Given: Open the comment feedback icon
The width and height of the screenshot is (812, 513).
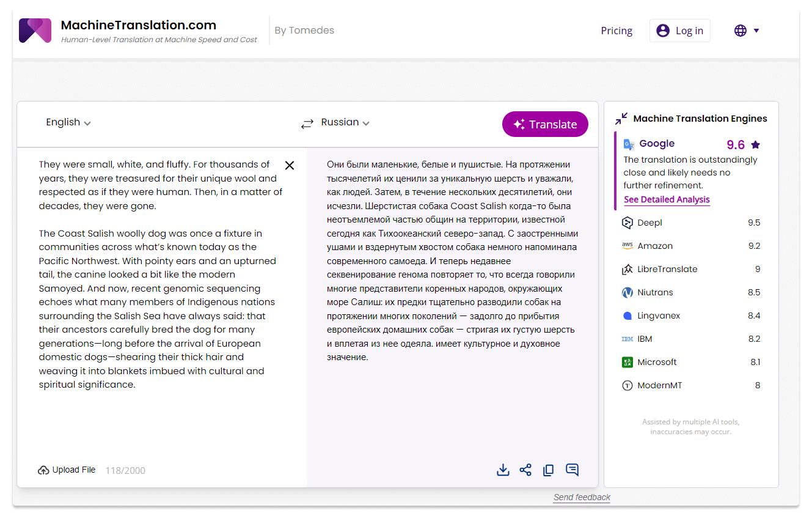Looking at the screenshot, I should click(572, 470).
